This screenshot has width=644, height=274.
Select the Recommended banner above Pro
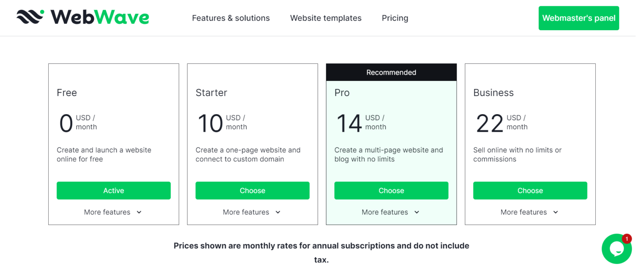coord(391,72)
